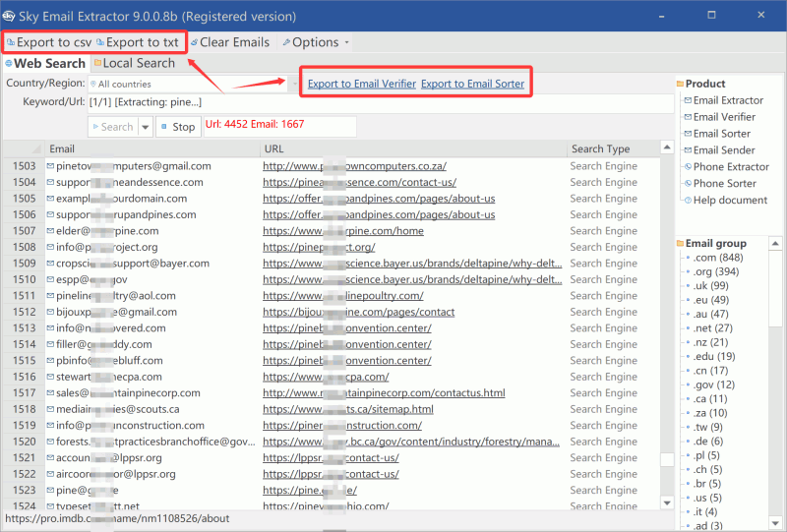Image resolution: width=787 pixels, height=532 pixels.
Task: Sort by the Search Type column header
Action: coord(613,149)
